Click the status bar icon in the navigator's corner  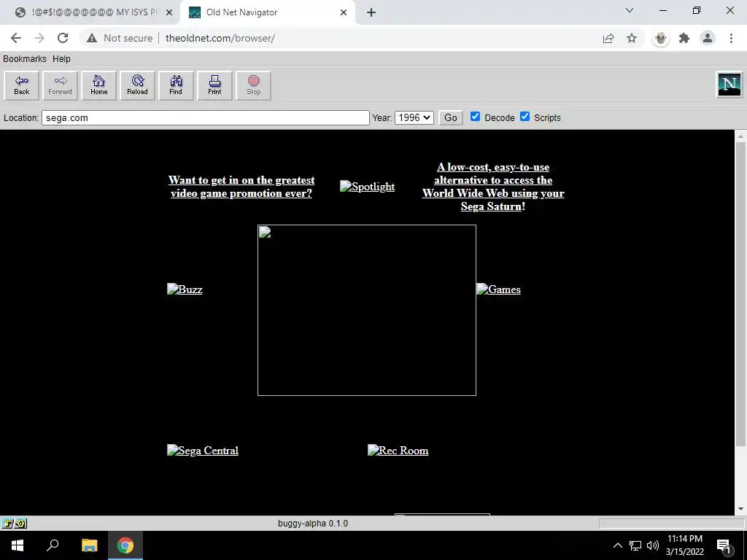[14, 524]
